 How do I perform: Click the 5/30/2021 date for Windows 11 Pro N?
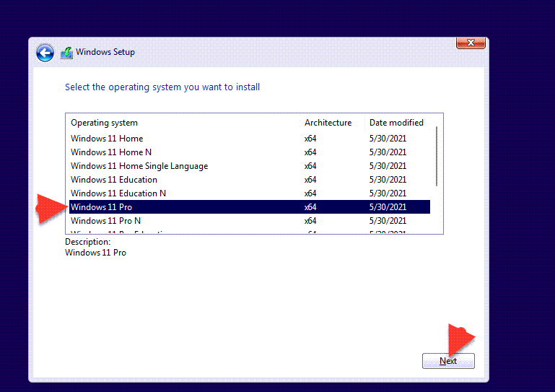(388, 221)
